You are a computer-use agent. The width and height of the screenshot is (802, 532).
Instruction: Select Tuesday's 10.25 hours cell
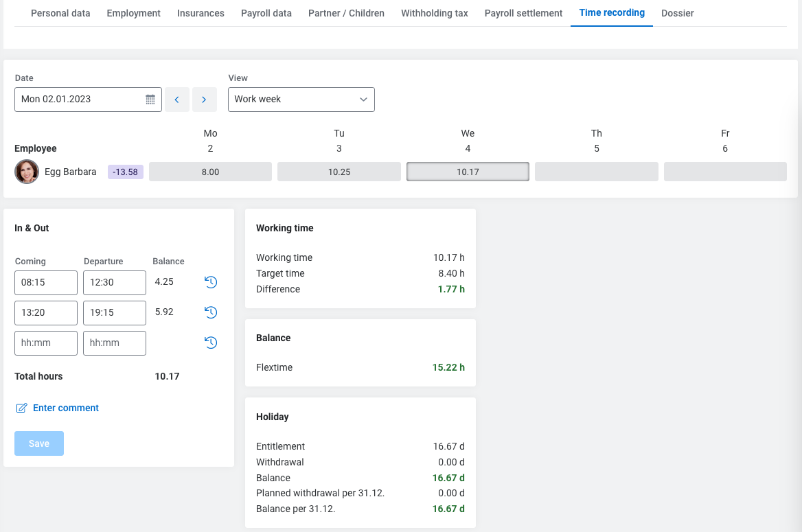[339, 172]
